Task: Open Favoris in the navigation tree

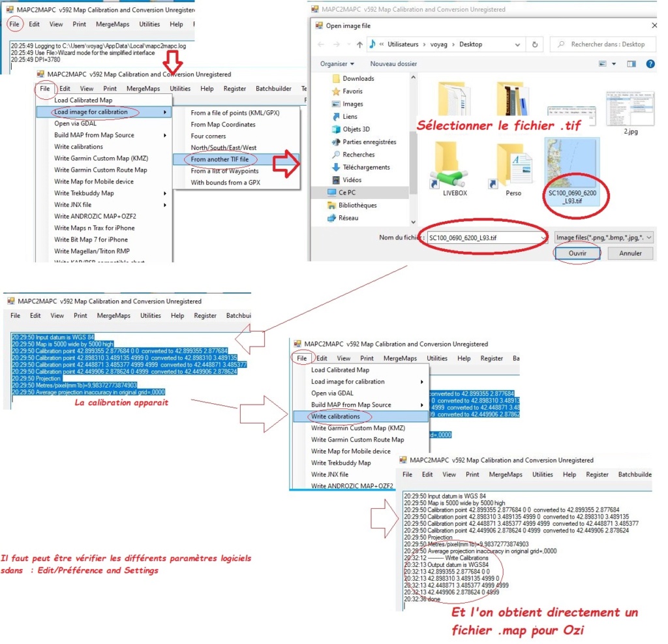Action: tap(352, 91)
